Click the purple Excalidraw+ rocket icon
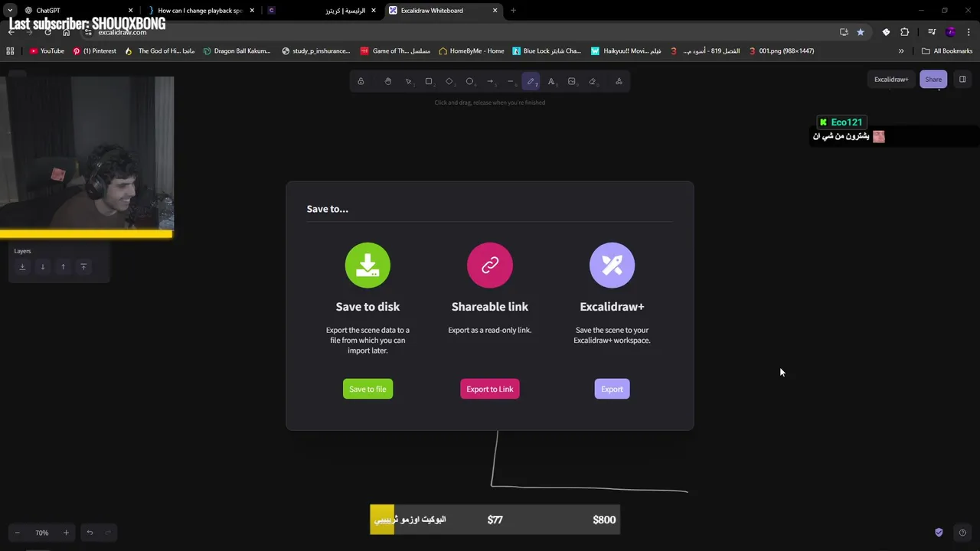The width and height of the screenshot is (980, 551). 612,265
